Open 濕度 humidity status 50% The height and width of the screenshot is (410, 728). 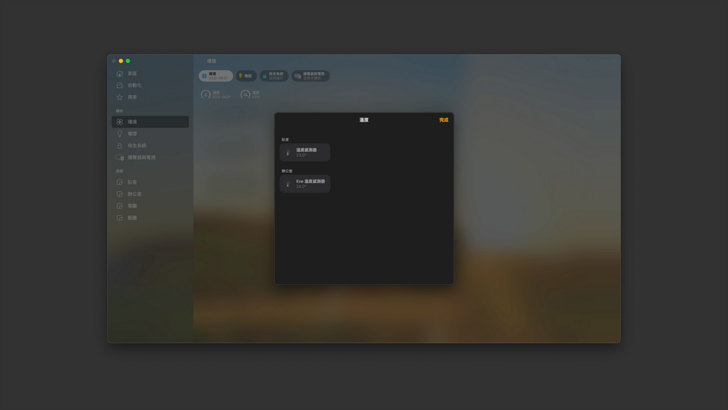coord(250,95)
